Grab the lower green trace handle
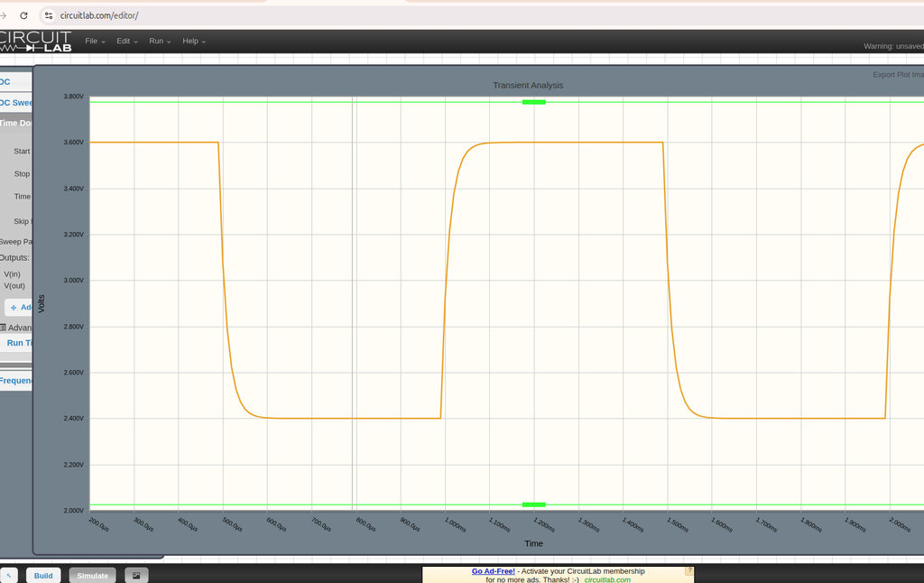Image resolution: width=924 pixels, height=583 pixels. 534,504
